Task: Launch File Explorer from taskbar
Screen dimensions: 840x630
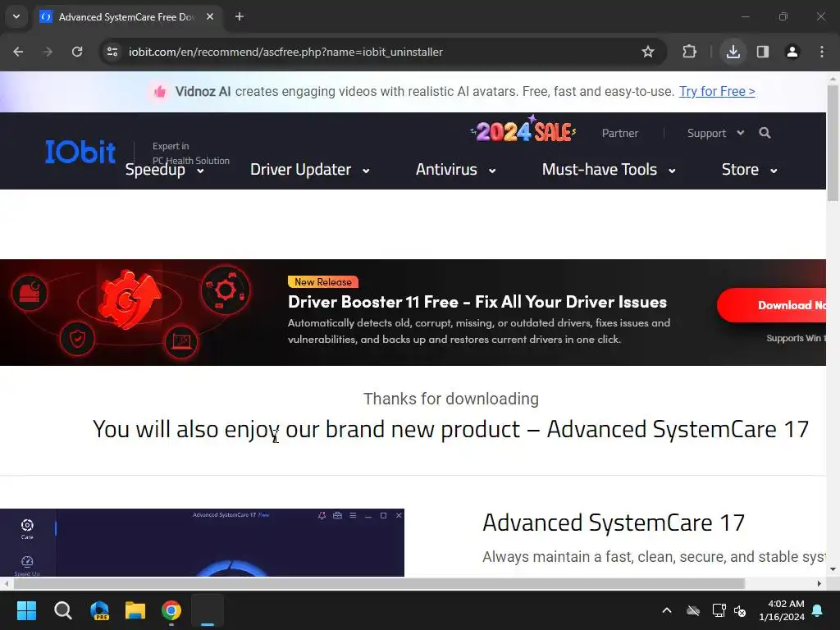Action: (135, 610)
